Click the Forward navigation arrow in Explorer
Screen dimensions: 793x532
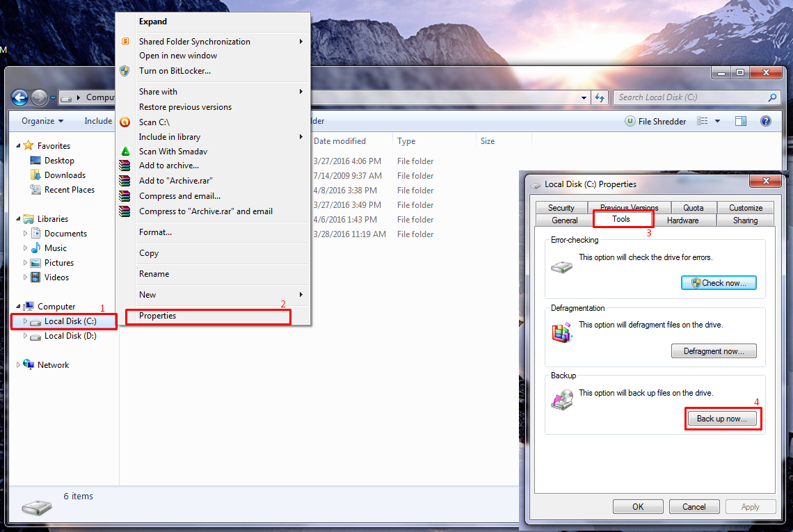(x=39, y=97)
